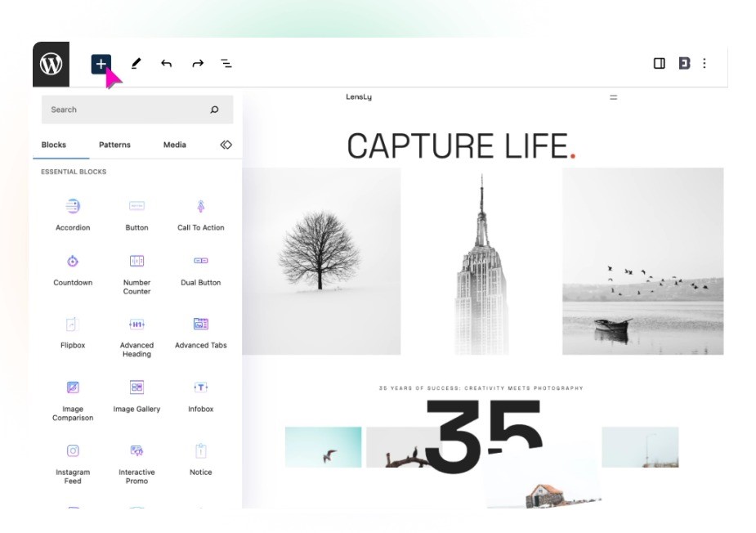Focus the block Search field
This screenshot has width=756, height=533.
[x=137, y=110]
